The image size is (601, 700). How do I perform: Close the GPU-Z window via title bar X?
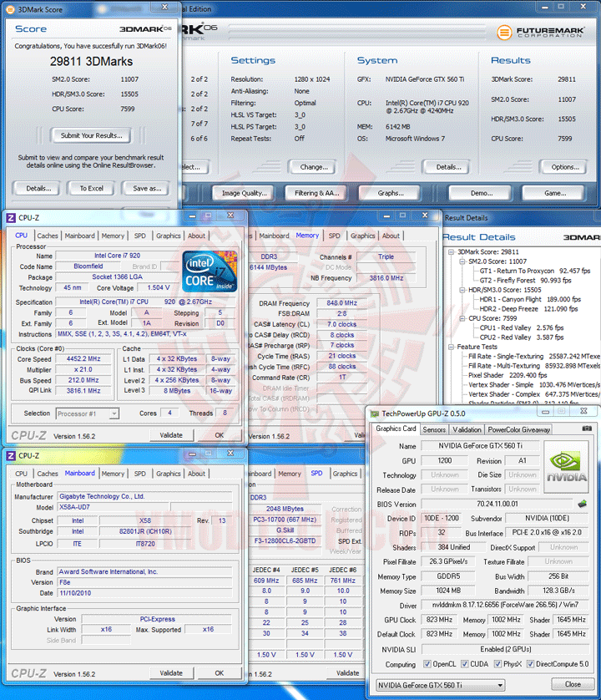(x=583, y=411)
